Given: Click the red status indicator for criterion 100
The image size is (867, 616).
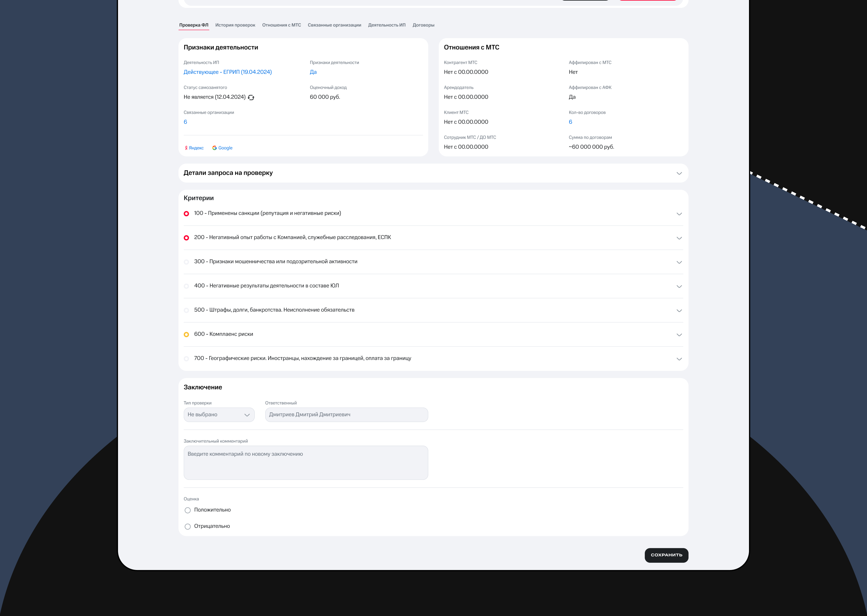Looking at the screenshot, I should coord(186,214).
